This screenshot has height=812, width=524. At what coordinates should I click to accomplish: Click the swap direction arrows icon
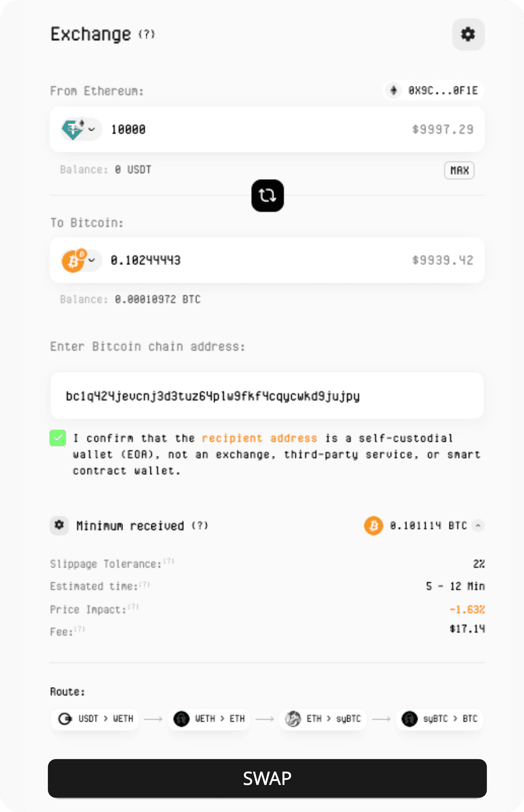(x=267, y=196)
